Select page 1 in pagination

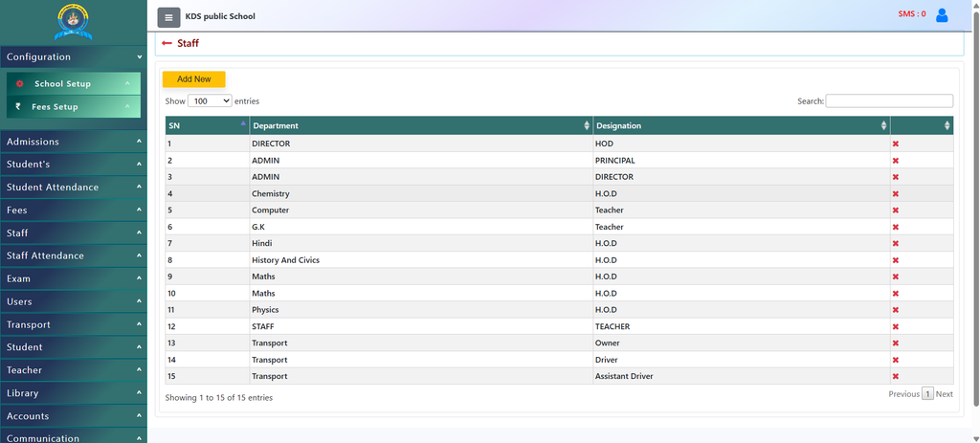click(927, 394)
